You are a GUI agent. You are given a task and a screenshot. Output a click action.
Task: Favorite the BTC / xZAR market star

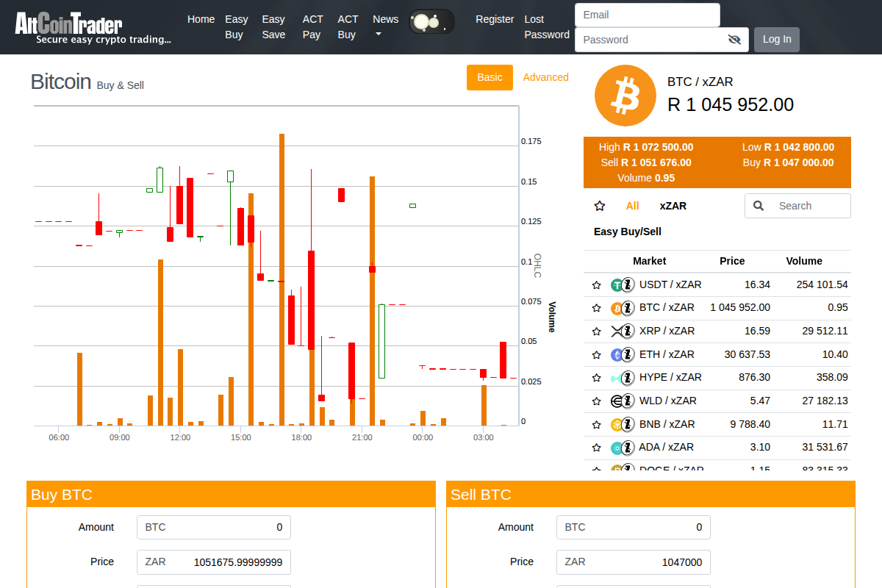tap(597, 309)
